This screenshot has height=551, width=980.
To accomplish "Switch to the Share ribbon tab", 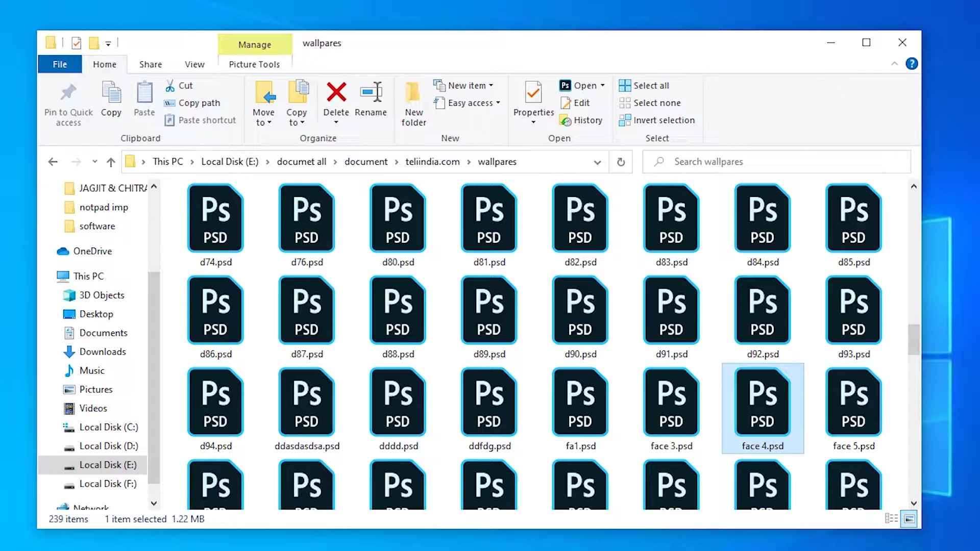I will tap(151, 64).
